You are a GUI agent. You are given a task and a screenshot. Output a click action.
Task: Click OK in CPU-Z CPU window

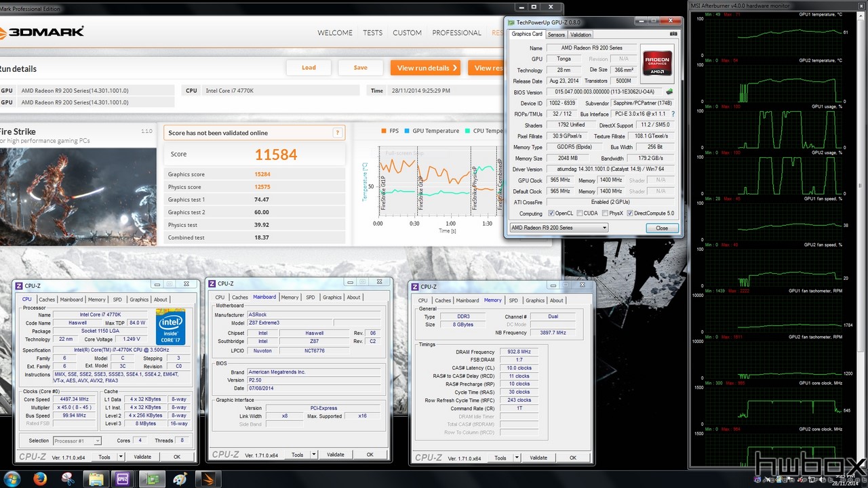[177, 457]
